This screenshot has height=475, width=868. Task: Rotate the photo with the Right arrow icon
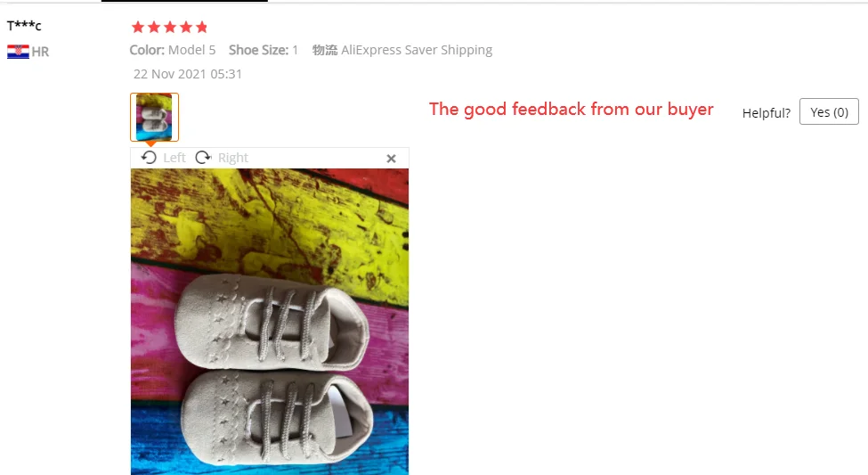point(203,158)
